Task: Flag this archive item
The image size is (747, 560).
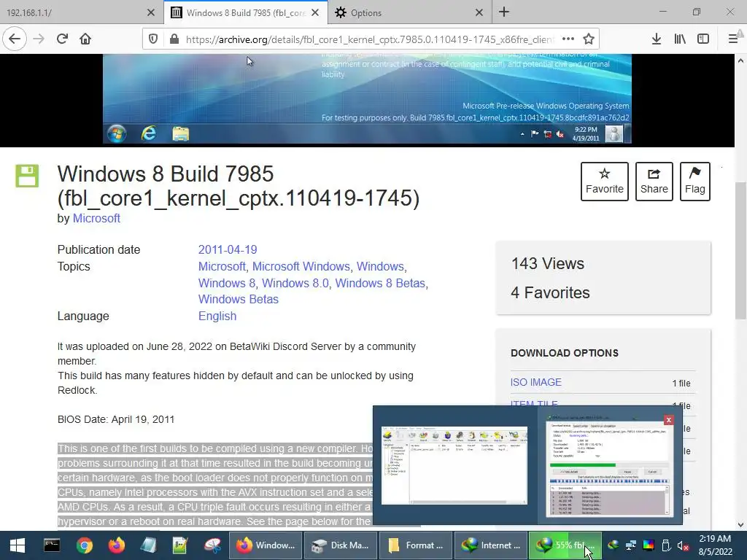Action: pyautogui.click(x=695, y=182)
